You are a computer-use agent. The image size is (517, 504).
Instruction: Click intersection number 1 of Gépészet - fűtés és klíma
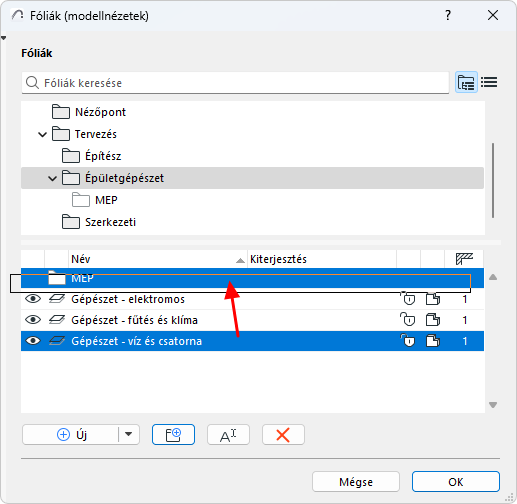coord(465,320)
